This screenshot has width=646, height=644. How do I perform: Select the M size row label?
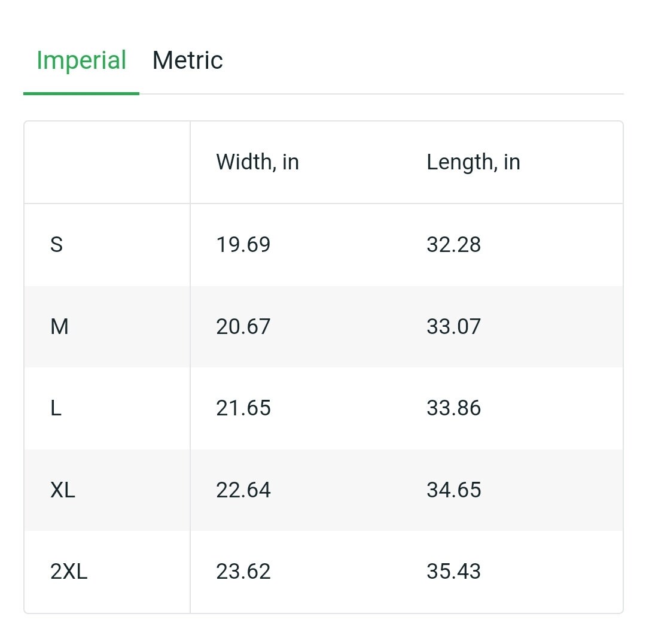(x=59, y=327)
